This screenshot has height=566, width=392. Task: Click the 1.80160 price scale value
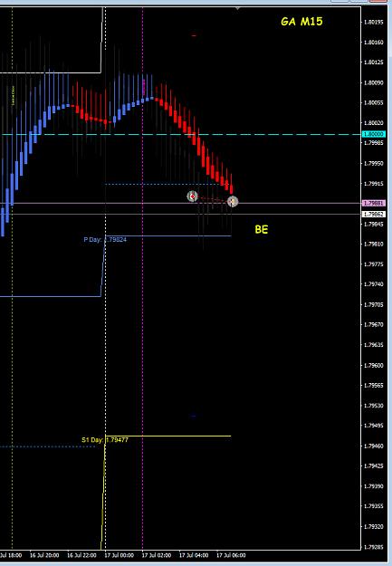click(x=374, y=43)
